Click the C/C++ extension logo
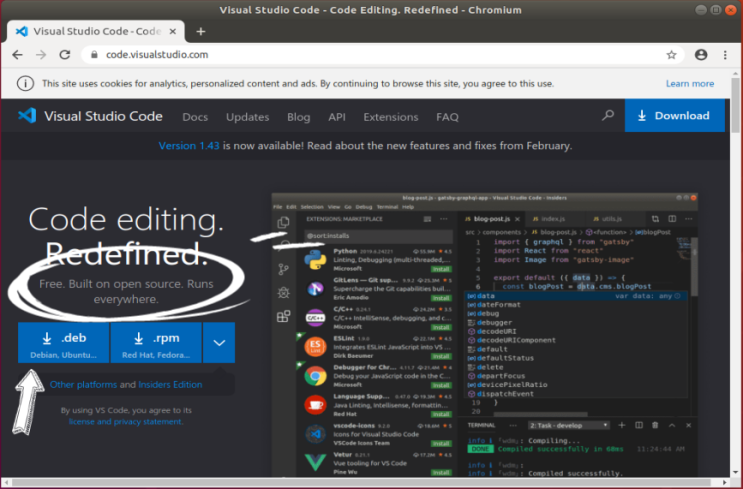Screen dimensions: 743x489 315,317
